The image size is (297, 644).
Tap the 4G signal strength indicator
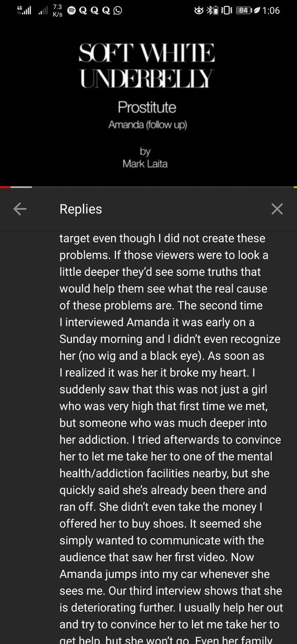click(x=24, y=10)
